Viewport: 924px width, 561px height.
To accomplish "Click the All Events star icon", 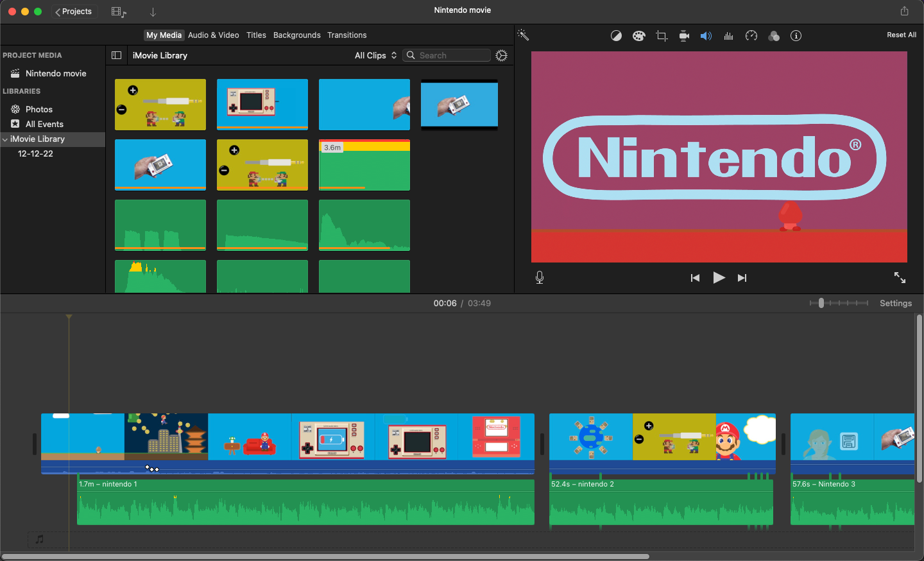I will click(15, 124).
